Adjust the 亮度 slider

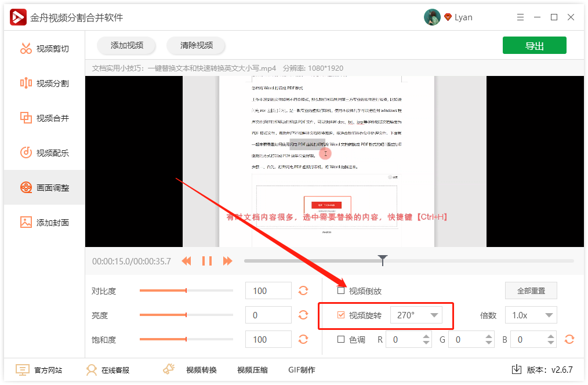coord(186,315)
